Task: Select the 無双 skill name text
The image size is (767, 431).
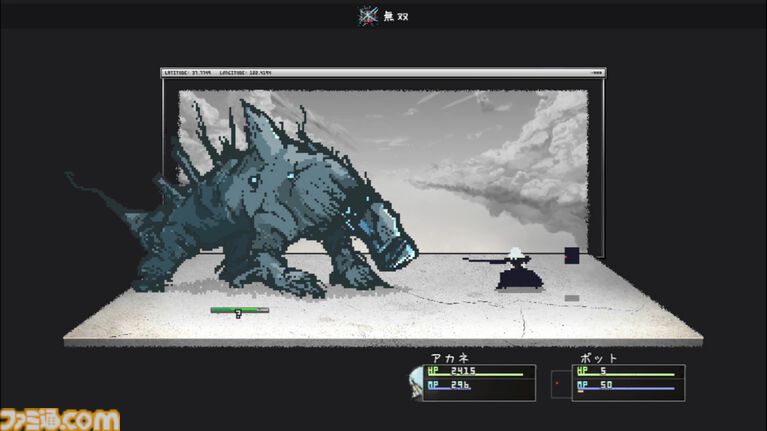Action: (x=396, y=17)
